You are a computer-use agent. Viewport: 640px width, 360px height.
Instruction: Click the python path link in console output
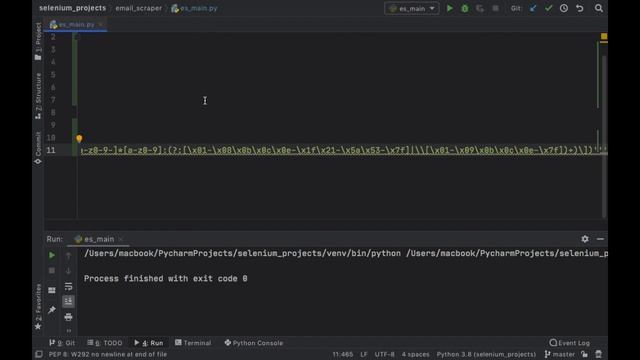pyautogui.click(x=242, y=253)
